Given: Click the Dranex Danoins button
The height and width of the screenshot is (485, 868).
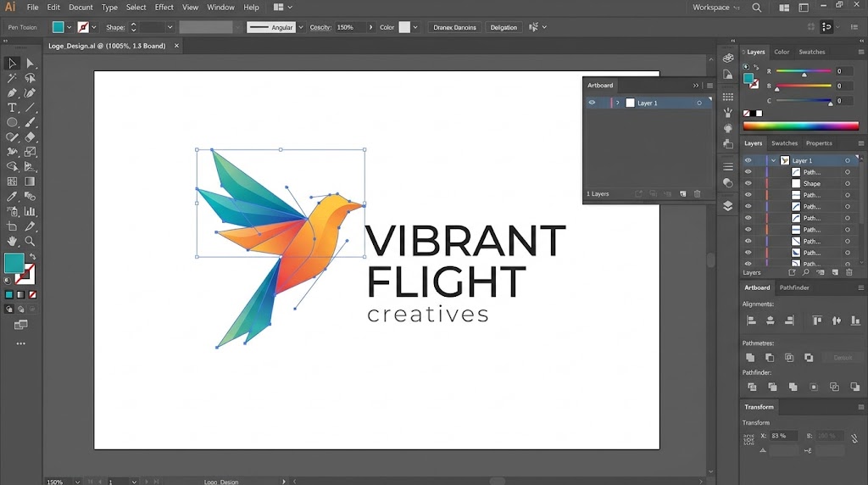Looking at the screenshot, I should coord(454,27).
